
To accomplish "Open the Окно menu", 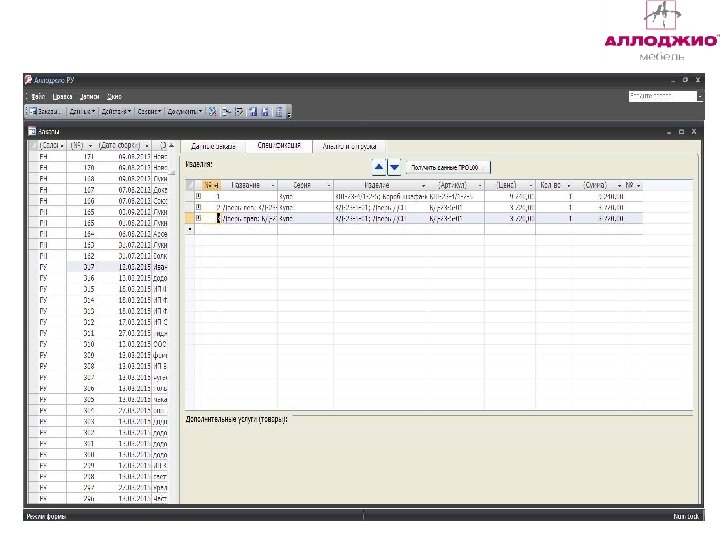I will [114, 96].
